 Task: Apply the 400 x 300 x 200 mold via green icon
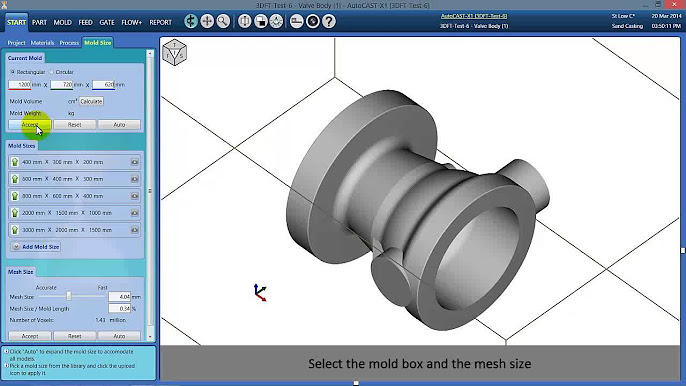coord(15,162)
